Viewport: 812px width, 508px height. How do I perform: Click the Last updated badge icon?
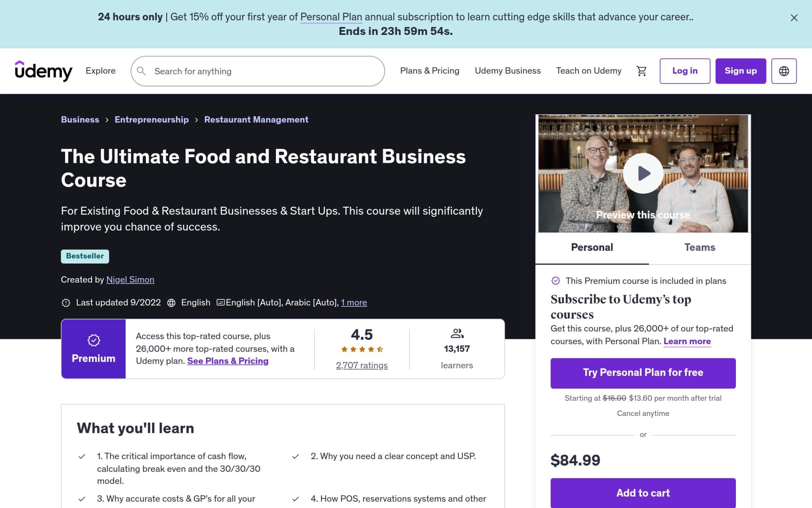66,303
